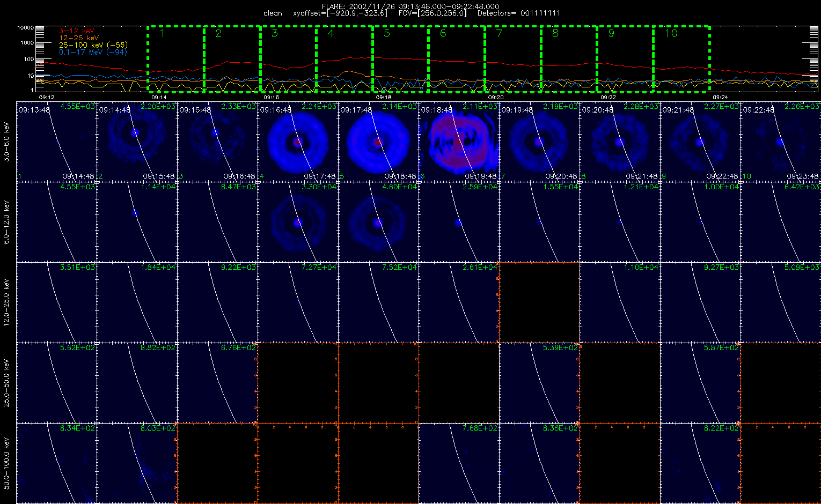Click the peak value '8.82E+02'
821x504 pixels.
point(158,348)
